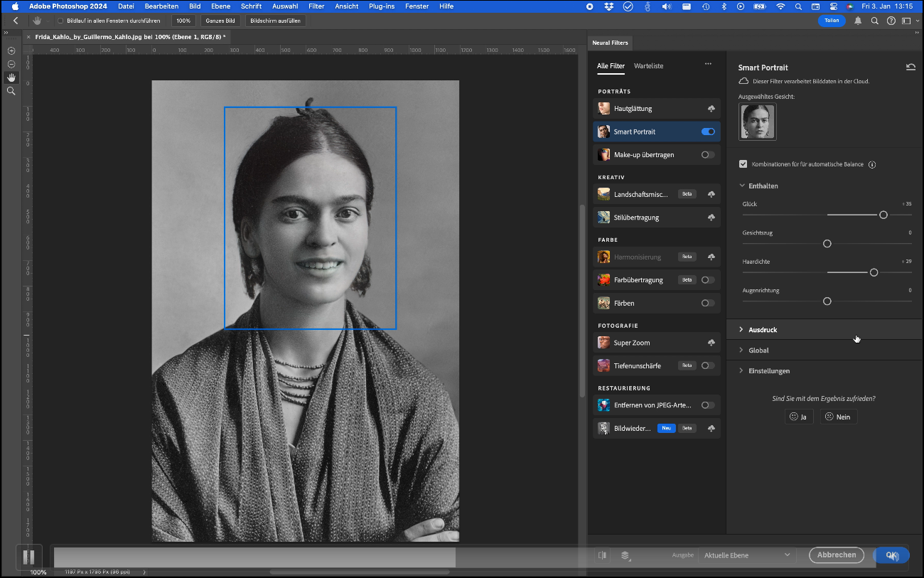Click the Ganzes Bild button
Image resolution: width=924 pixels, height=578 pixels.
click(x=220, y=21)
